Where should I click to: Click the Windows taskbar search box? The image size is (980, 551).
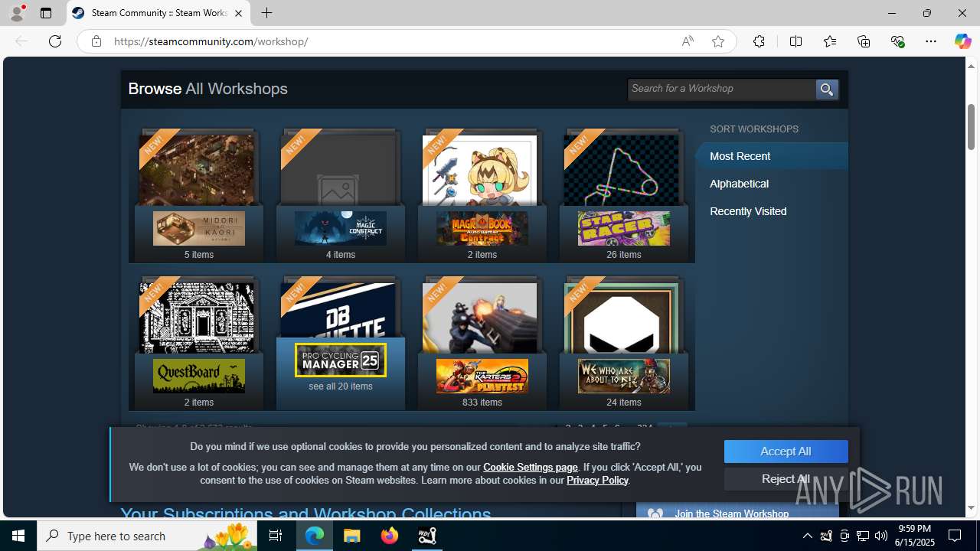click(147, 536)
